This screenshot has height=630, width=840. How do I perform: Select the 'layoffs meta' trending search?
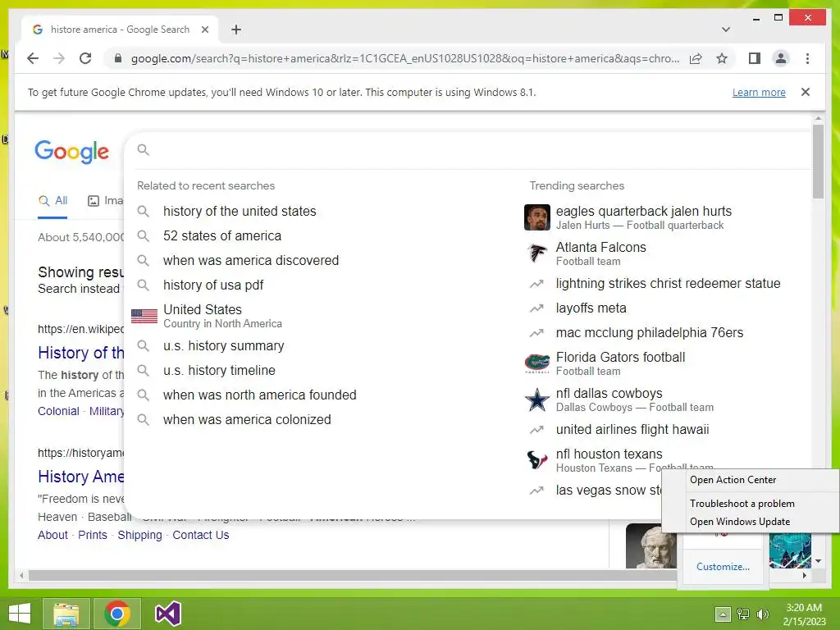(591, 308)
